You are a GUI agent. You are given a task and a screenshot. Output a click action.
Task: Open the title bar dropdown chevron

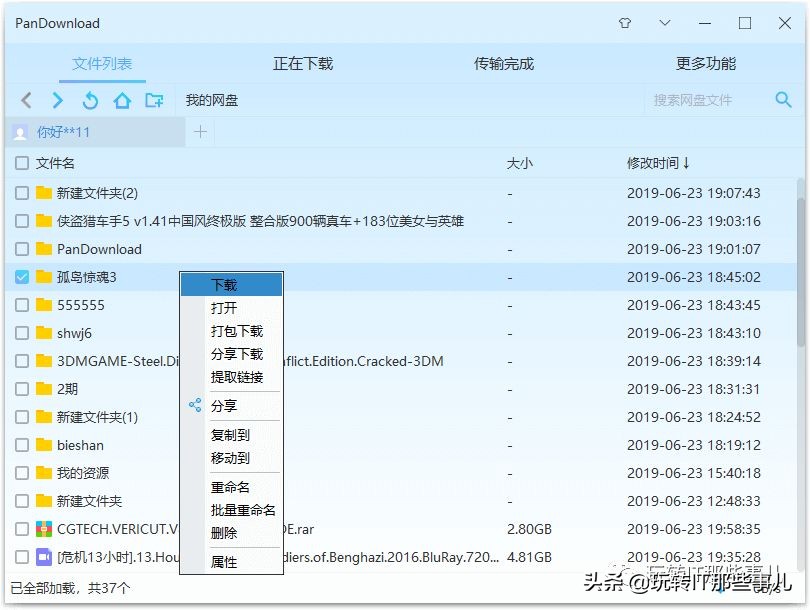[x=665, y=22]
